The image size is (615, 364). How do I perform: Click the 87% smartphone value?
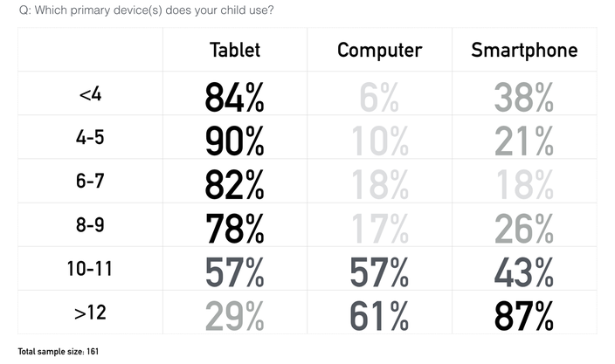click(524, 316)
